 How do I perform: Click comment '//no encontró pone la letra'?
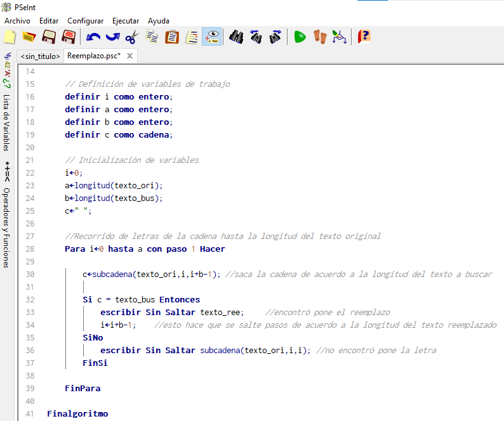click(376, 351)
